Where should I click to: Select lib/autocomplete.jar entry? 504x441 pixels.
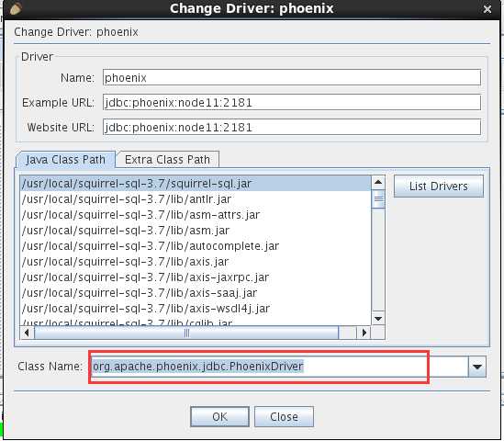pyautogui.click(x=196, y=245)
